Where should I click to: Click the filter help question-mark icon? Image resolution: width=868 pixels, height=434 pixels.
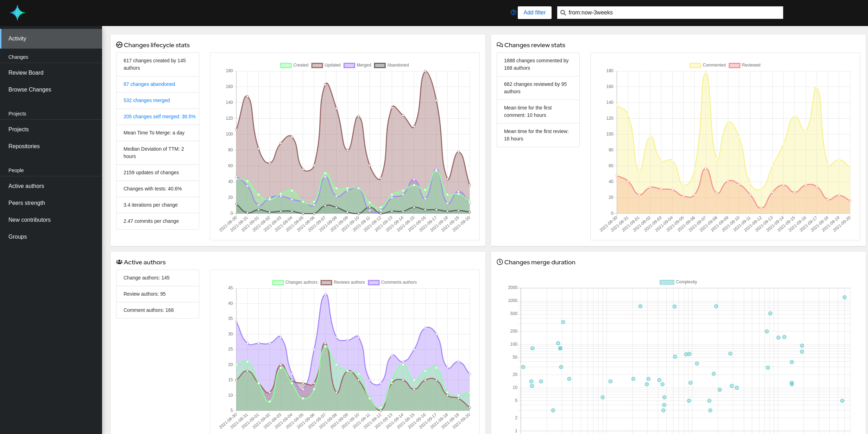point(513,12)
